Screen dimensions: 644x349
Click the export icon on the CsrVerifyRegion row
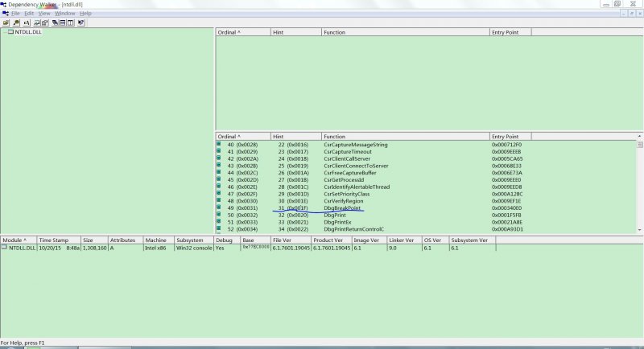pyautogui.click(x=218, y=200)
